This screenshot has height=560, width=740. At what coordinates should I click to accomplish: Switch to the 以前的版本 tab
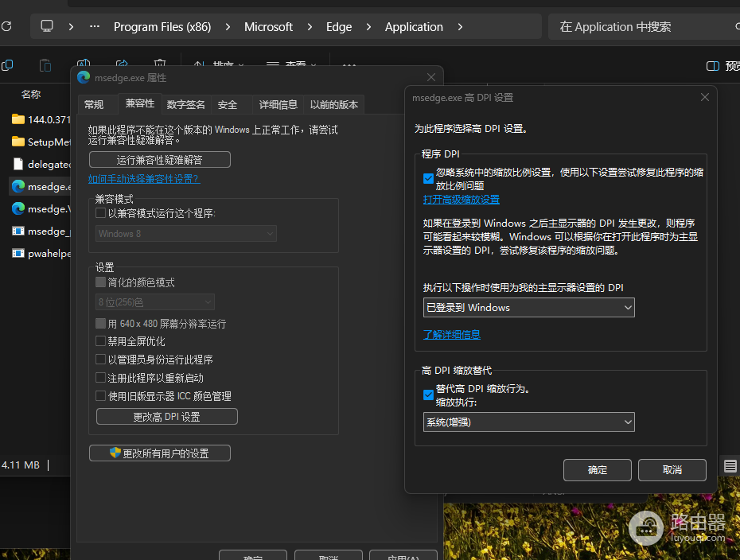[x=333, y=105]
